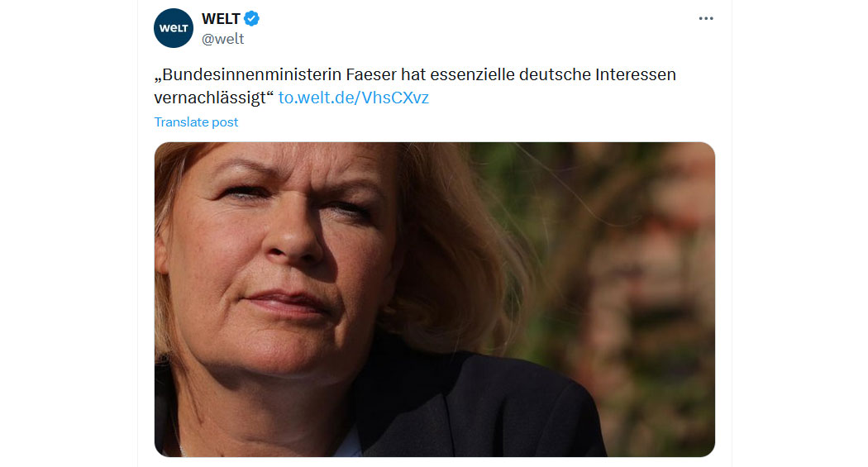Open the WELT display name profile link
868x467 pixels.
tap(221, 19)
